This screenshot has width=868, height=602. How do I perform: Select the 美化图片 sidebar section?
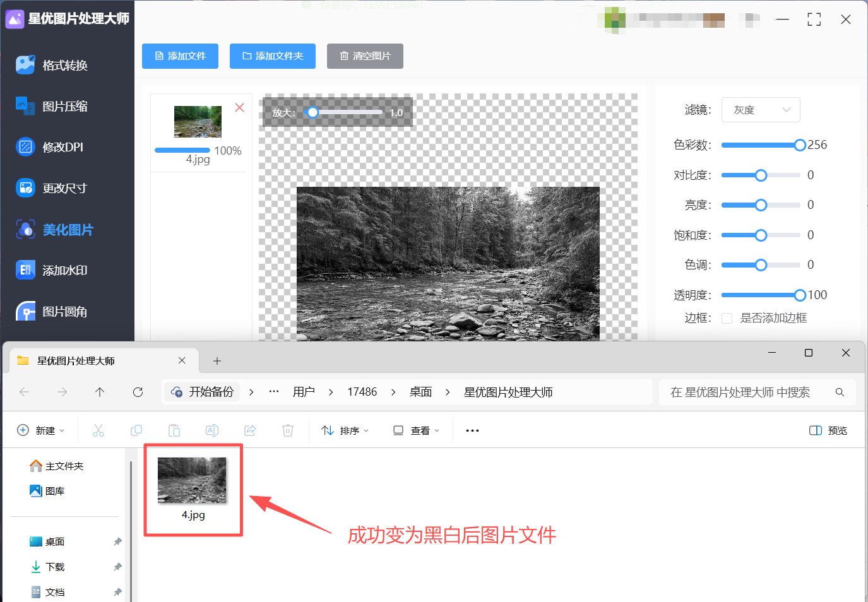(56, 230)
